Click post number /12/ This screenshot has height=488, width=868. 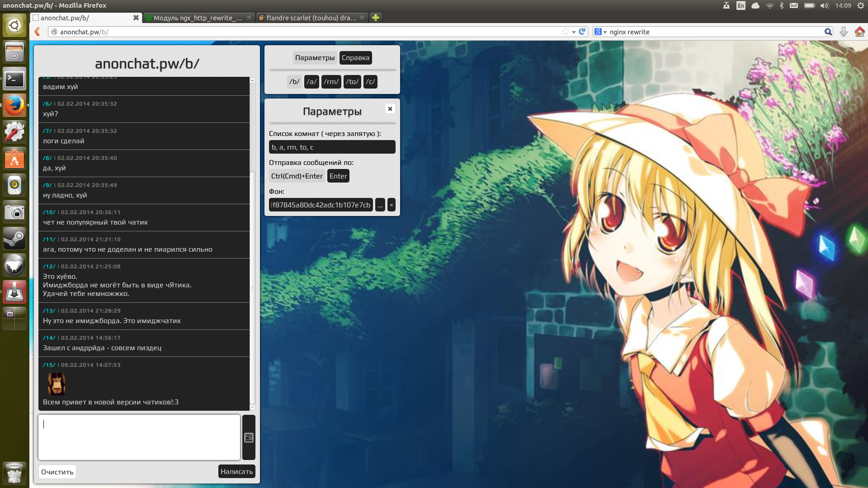click(49, 266)
